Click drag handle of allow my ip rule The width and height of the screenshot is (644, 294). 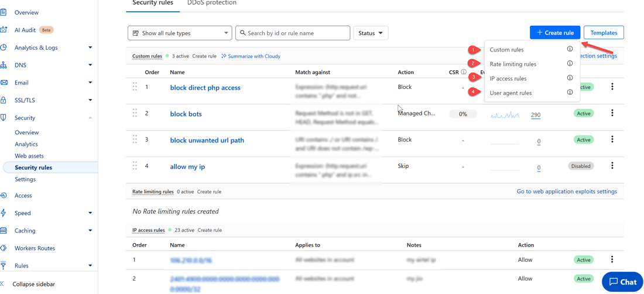(134, 166)
